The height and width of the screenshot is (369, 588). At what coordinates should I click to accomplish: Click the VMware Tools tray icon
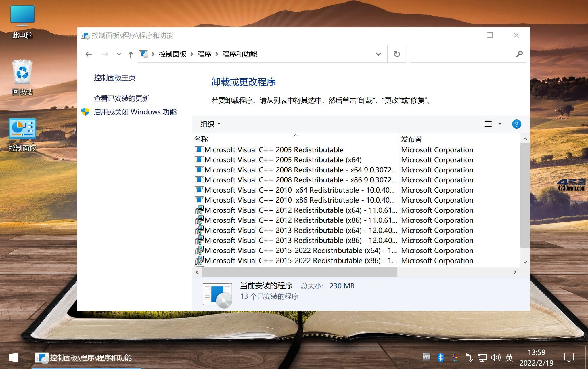[x=427, y=357]
